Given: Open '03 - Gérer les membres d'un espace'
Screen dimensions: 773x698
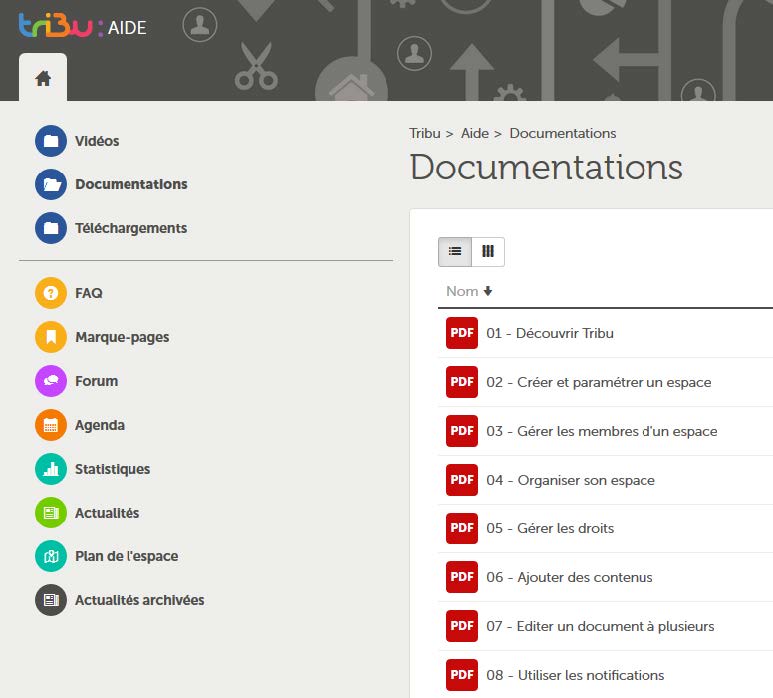Looking at the screenshot, I should 601,431.
